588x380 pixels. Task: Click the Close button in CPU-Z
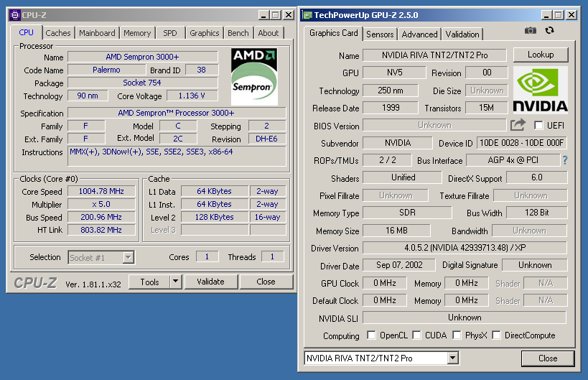tap(266, 282)
